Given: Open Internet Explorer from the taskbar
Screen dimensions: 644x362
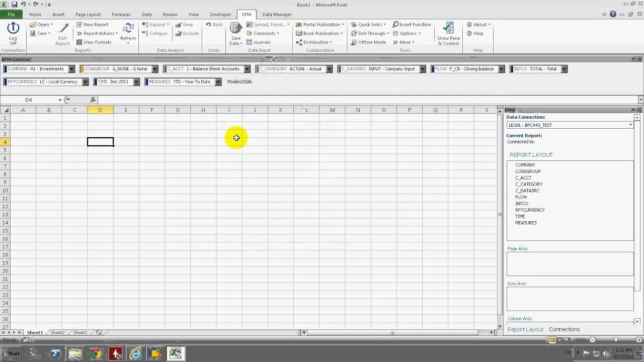Looking at the screenshot, I should point(135,353).
